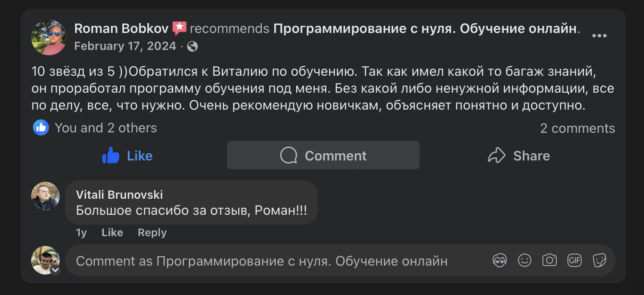644x295 pixels.
Task: Click the emoji smiley icon
Action: (525, 260)
